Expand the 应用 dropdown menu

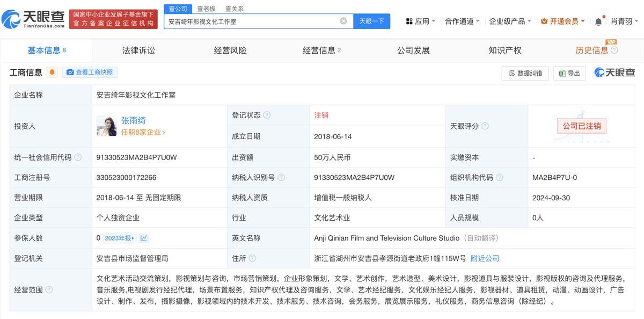[x=421, y=21]
